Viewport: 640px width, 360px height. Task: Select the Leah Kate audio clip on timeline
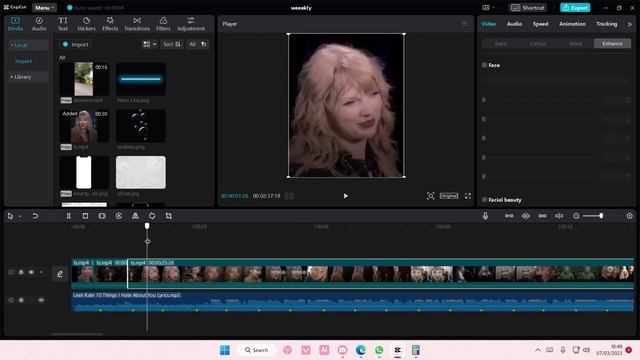pos(352,302)
